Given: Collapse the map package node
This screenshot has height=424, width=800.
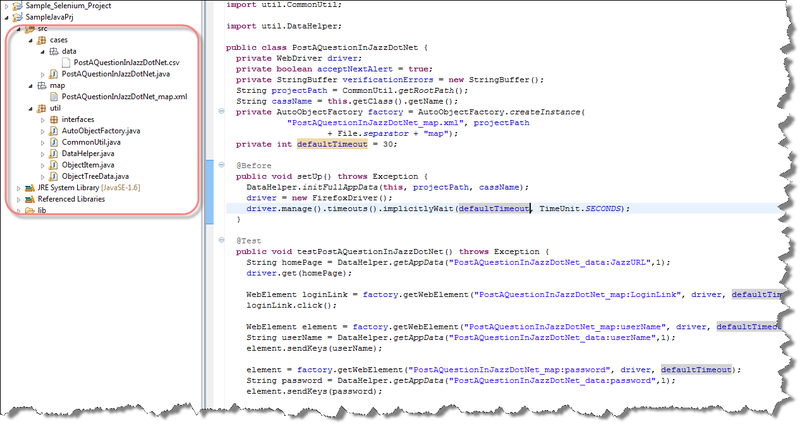Looking at the screenshot, I should point(31,86).
